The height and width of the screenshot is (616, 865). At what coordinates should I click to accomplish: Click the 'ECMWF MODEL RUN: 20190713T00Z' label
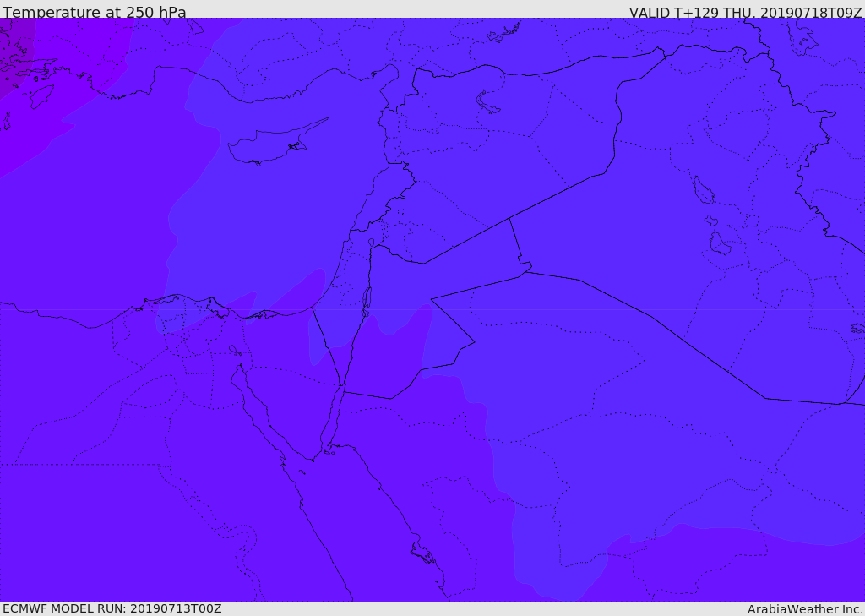(112, 608)
